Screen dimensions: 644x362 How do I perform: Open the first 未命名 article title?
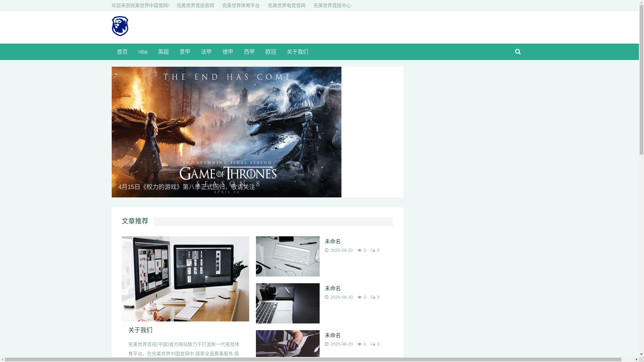click(x=333, y=241)
